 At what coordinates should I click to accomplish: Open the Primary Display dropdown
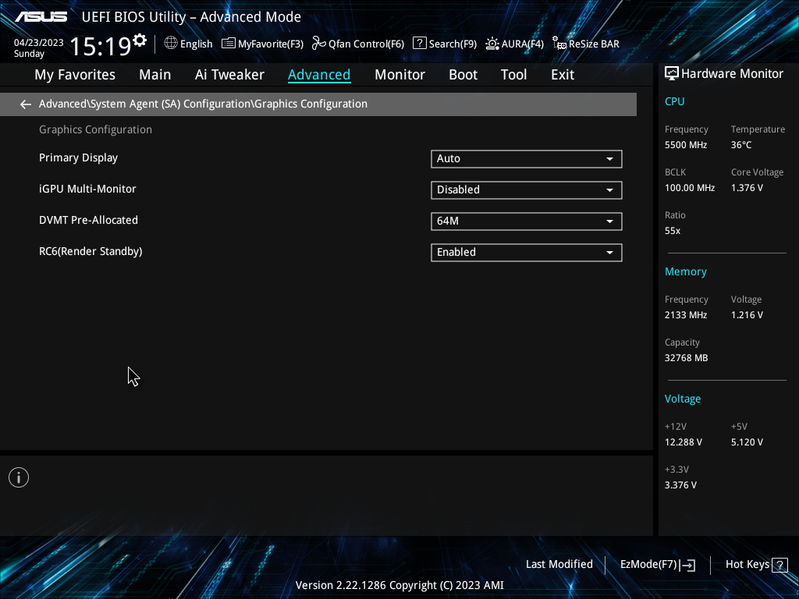(x=526, y=159)
